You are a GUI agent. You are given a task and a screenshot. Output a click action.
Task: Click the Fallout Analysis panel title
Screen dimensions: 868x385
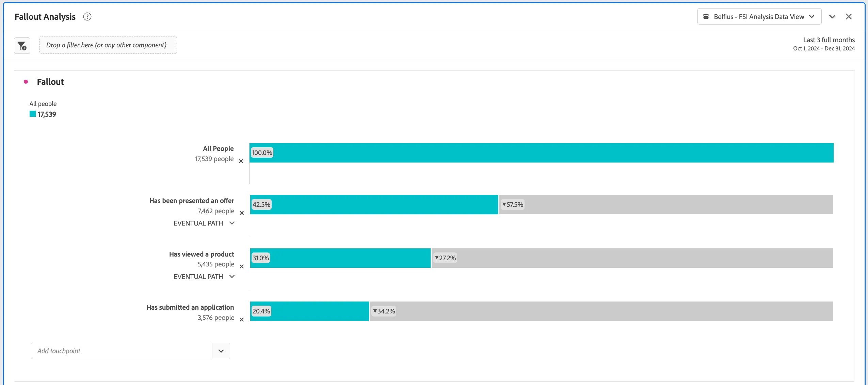coord(45,17)
